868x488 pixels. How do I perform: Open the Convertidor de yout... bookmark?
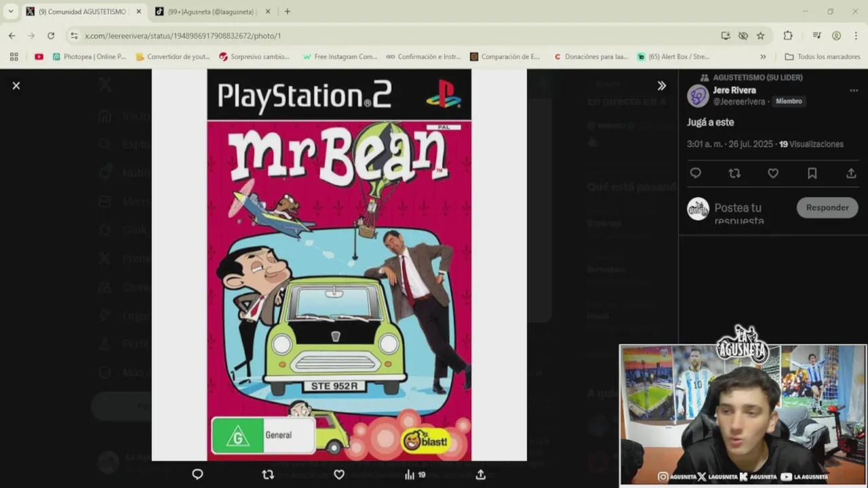[173, 57]
